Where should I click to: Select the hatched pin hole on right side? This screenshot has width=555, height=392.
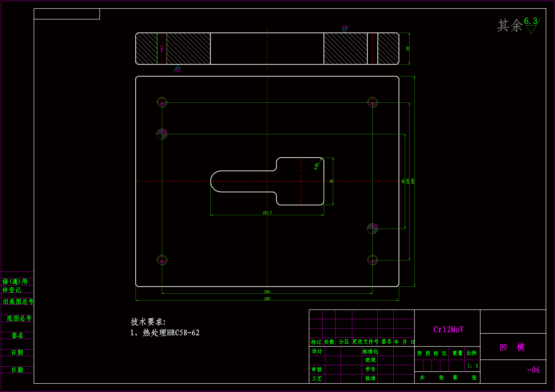pyautogui.click(x=372, y=228)
